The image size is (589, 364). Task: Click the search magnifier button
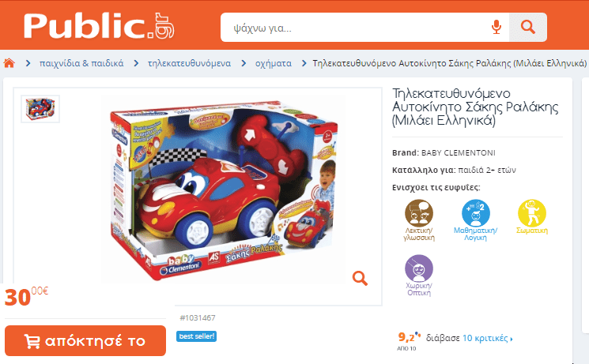pyautogui.click(x=528, y=28)
